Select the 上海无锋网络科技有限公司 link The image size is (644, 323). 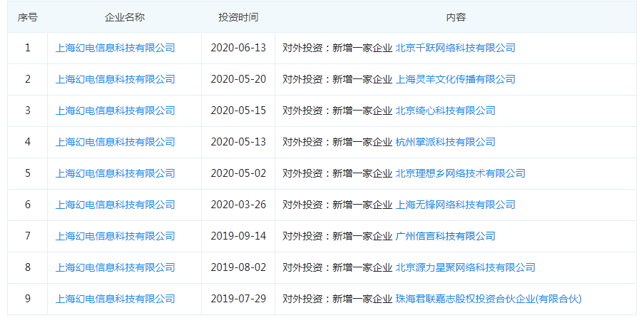(x=455, y=205)
